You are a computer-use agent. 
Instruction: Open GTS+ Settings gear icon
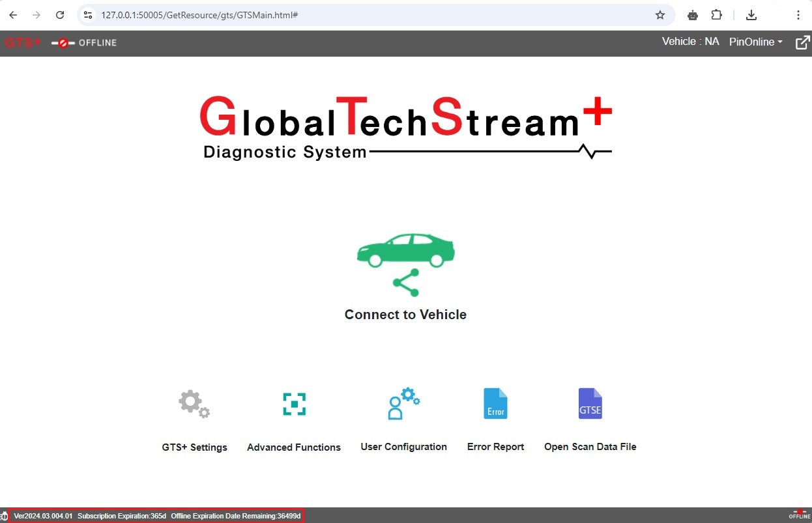tap(194, 404)
